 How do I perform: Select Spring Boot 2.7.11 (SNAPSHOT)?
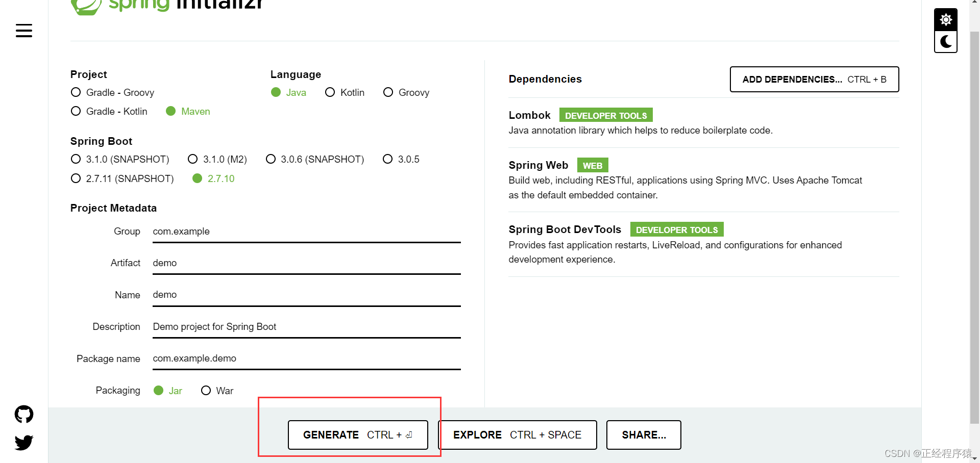click(122, 178)
